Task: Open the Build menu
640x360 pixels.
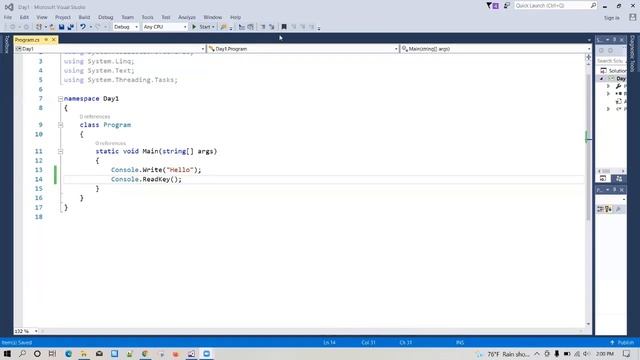Action: tap(84, 17)
